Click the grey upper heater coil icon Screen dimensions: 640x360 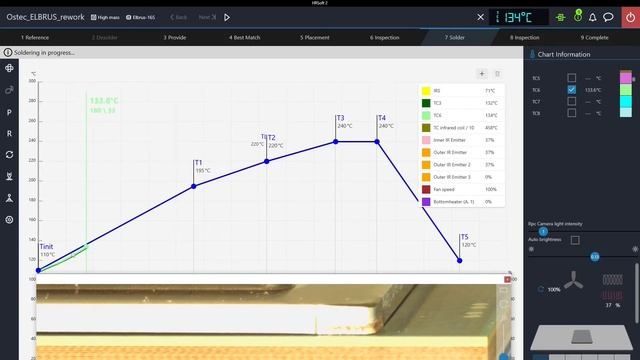point(612,280)
